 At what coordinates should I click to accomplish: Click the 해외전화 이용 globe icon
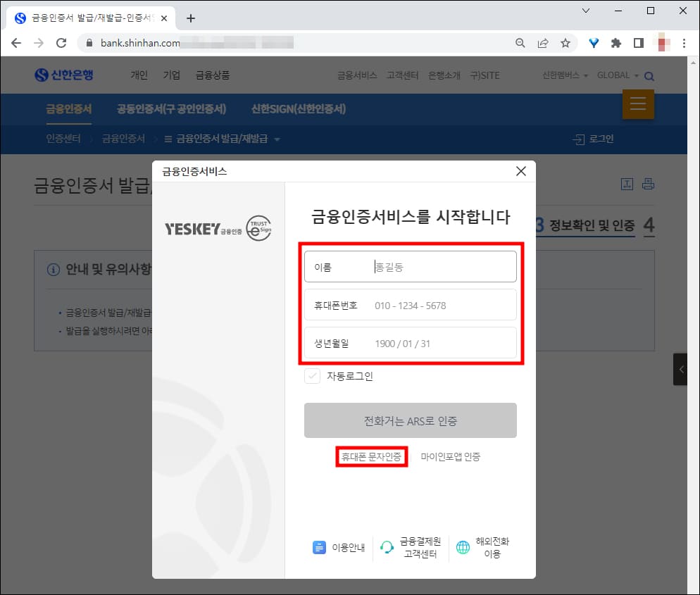coord(464,547)
